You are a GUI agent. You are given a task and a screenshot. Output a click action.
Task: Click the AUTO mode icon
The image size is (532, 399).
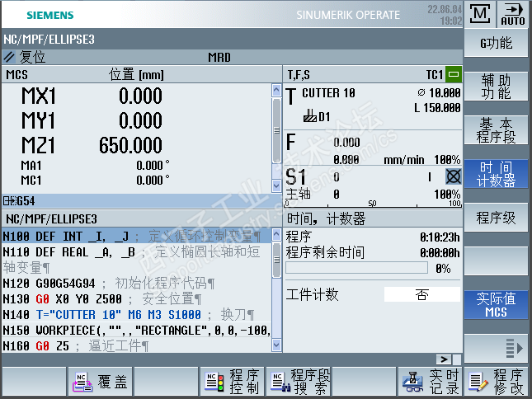(x=513, y=14)
